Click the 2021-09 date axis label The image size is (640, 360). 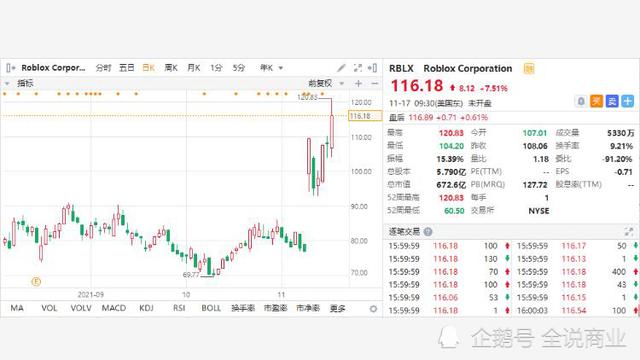91,294
